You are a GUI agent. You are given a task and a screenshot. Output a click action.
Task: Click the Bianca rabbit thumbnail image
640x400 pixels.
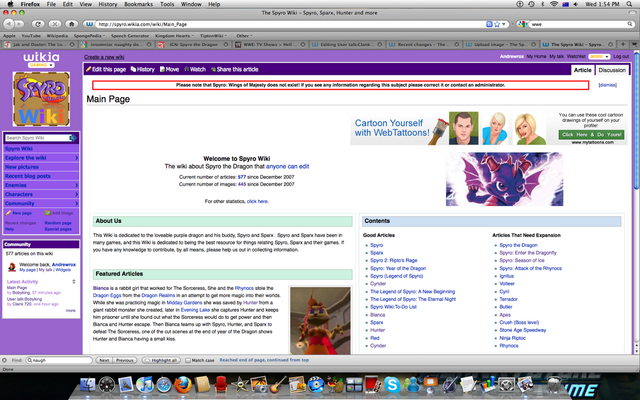coord(320,320)
